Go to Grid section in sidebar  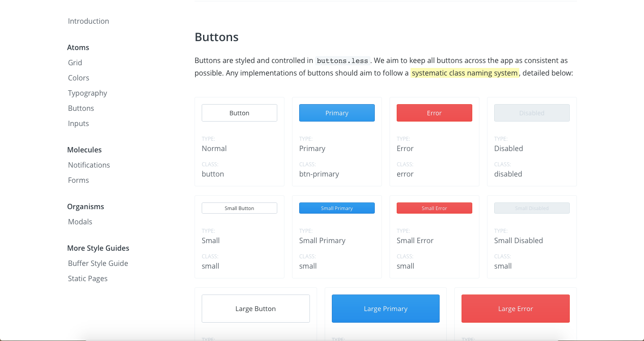click(x=75, y=63)
